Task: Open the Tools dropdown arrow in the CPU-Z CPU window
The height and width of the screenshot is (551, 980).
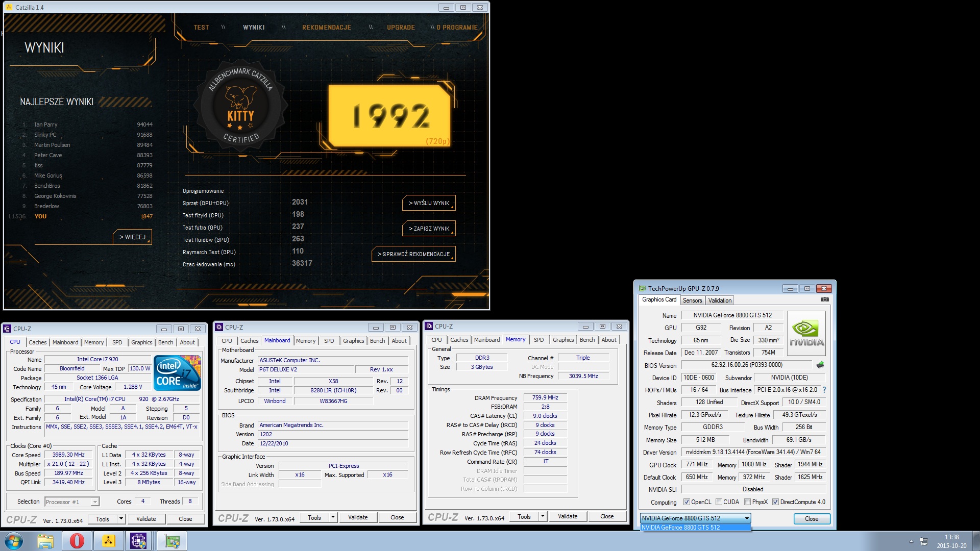Action: (121, 519)
